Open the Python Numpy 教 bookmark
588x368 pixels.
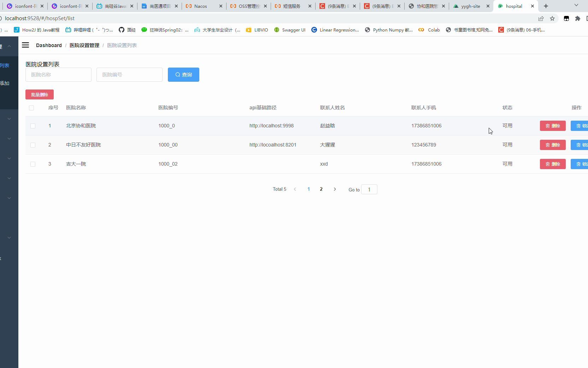click(x=389, y=30)
